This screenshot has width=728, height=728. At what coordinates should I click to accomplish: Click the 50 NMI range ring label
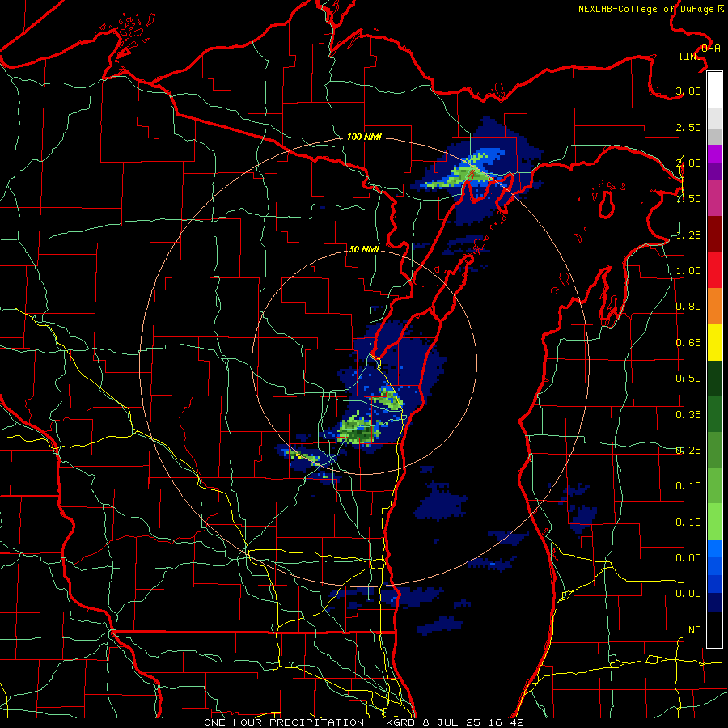364,249
